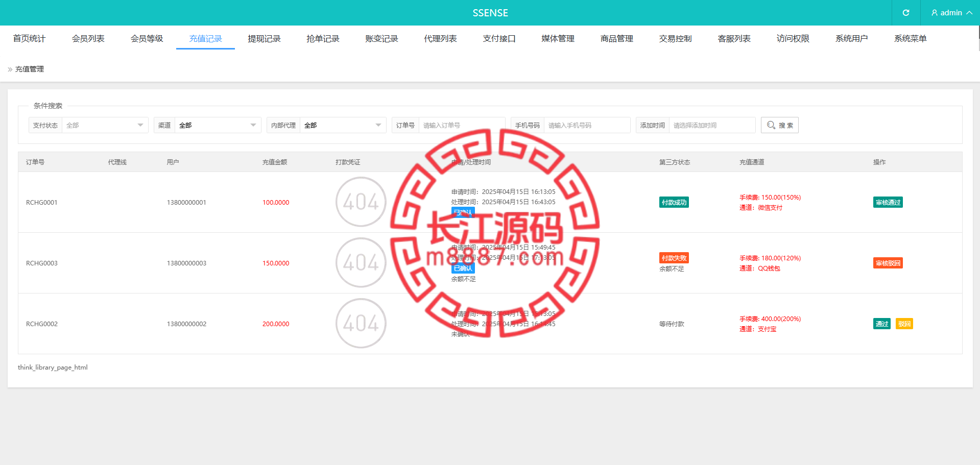
Task: Click the 搜索 search button
Action: (779, 125)
